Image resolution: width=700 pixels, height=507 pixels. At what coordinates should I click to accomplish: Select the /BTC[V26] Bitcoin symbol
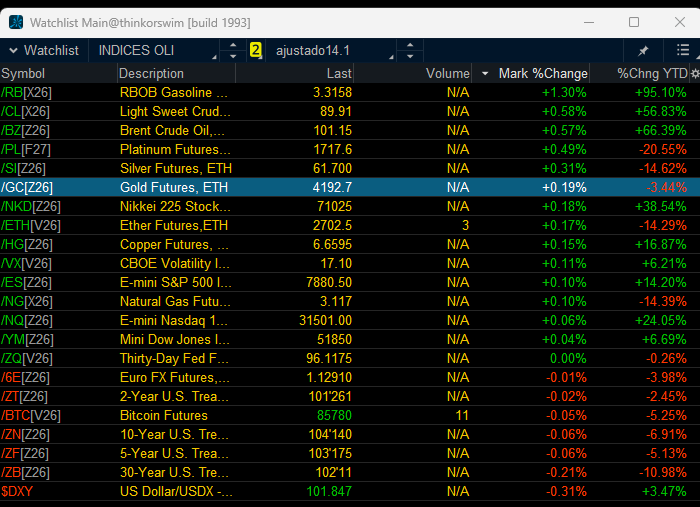(x=30, y=416)
